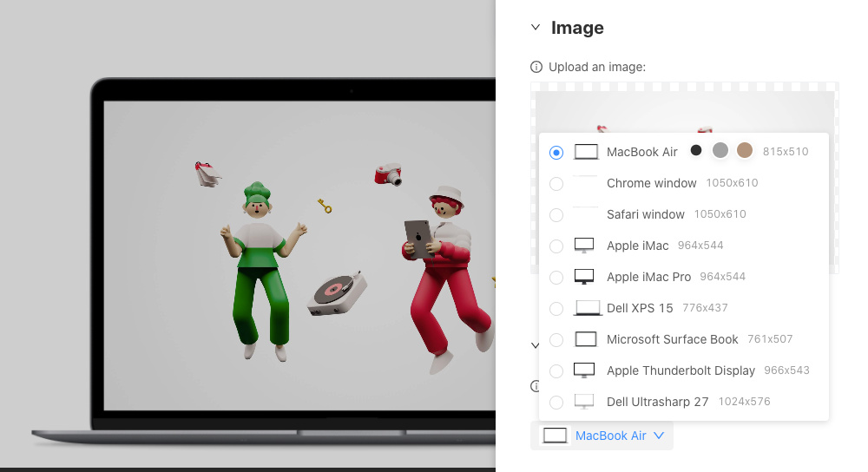Click the MacBook Air laptop icon in list
Screen dimensions: 868x472
click(587, 152)
